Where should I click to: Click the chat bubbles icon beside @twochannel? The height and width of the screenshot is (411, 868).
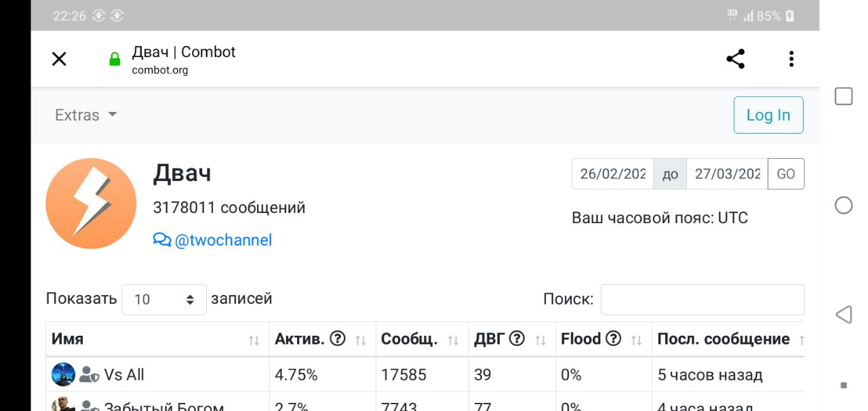click(x=162, y=239)
